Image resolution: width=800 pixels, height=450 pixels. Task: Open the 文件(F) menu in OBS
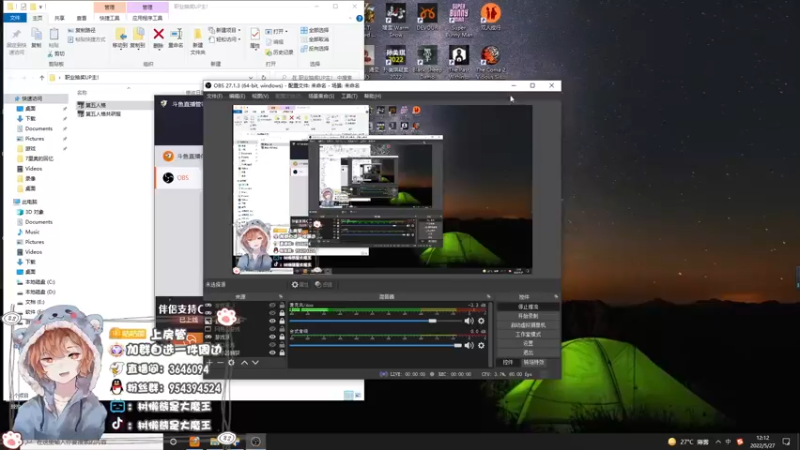pos(214,96)
